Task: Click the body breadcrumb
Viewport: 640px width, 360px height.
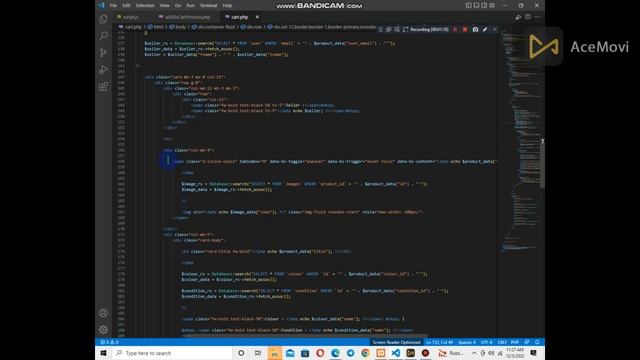Action: (x=180, y=27)
